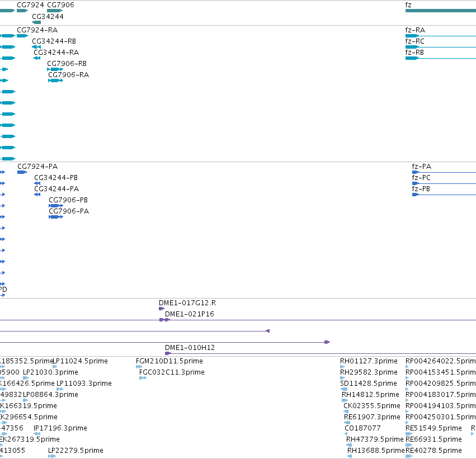Click the left-pointing purple BAC arrowhead
476x459 pixels.
267,331
